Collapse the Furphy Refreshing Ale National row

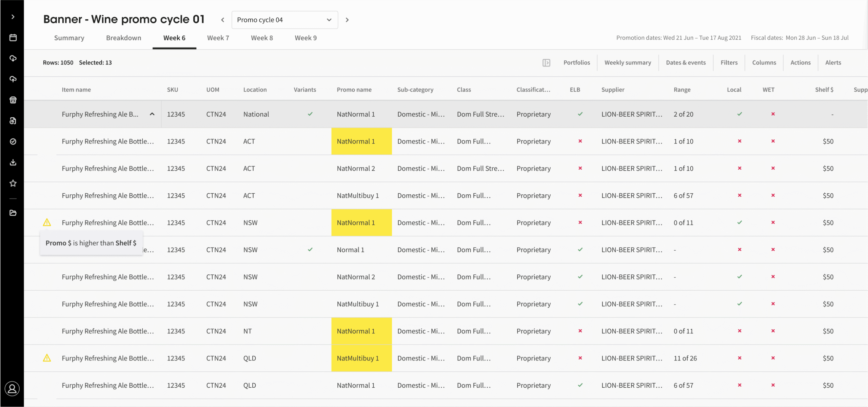coord(152,114)
